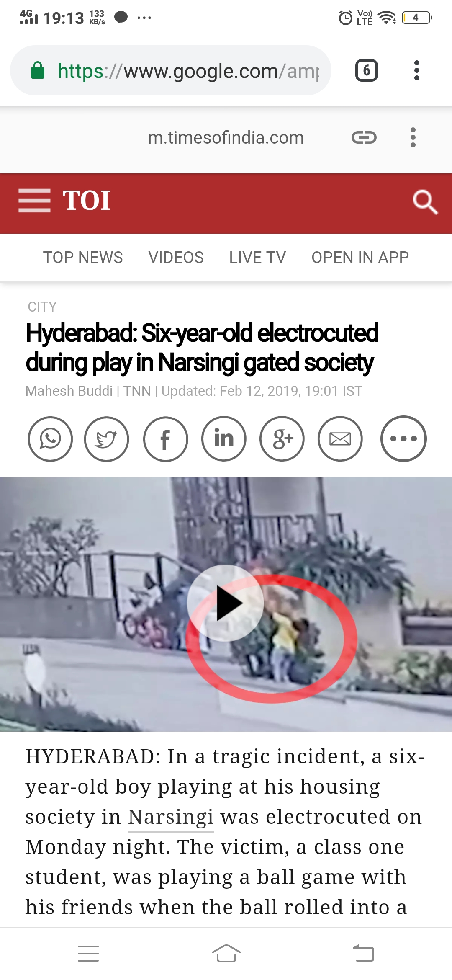Expand more sharing options ellipsis
Viewport: 452px width, 980px height.
[x=403, y=439]
